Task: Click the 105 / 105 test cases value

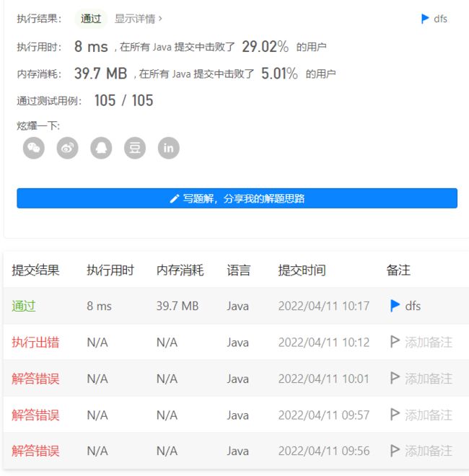Action: (123, 100)
